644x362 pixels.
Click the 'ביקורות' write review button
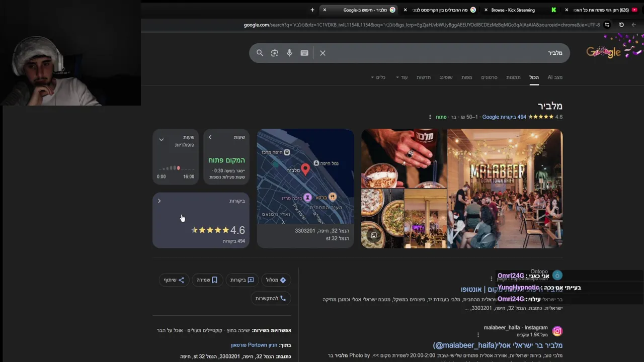[x=242, y=280]
